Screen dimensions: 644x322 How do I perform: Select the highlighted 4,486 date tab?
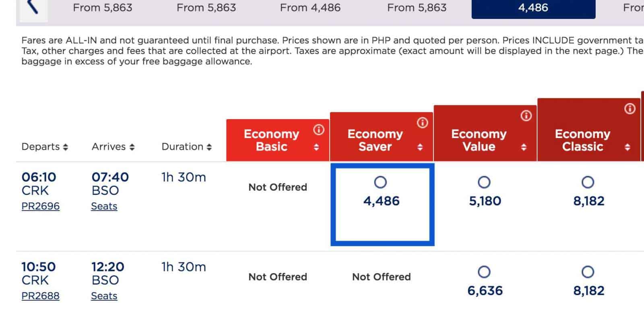point(533,8)
